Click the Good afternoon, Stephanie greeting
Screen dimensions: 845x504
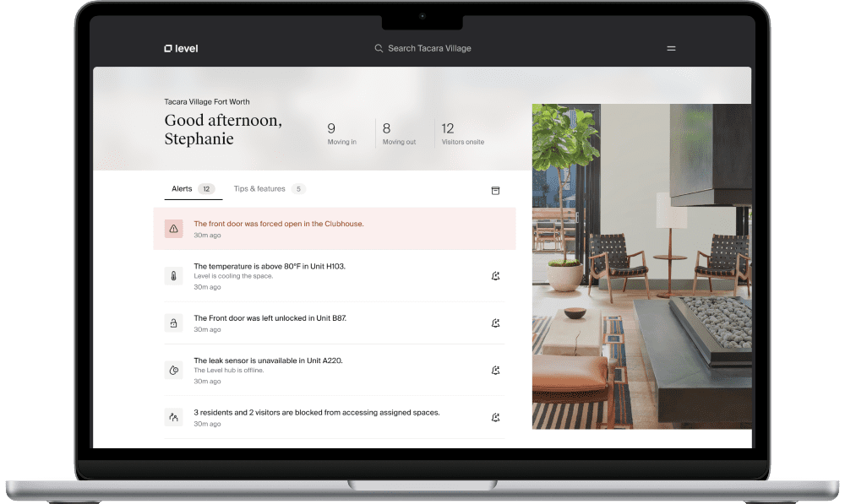(x=223, y=129)
